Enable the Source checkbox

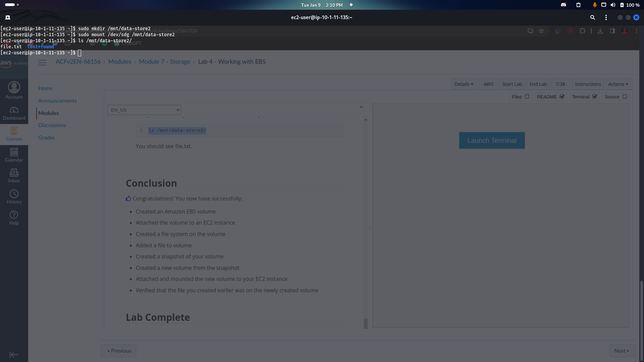point(625,97)
